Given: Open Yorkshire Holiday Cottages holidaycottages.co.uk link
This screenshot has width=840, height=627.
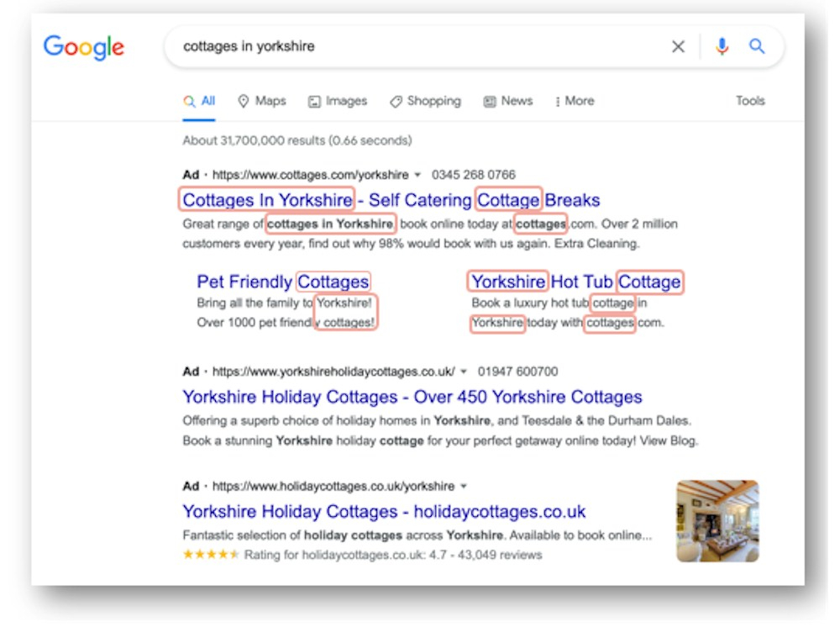Looking at the screenshot, I should click(x=384, y=511).
